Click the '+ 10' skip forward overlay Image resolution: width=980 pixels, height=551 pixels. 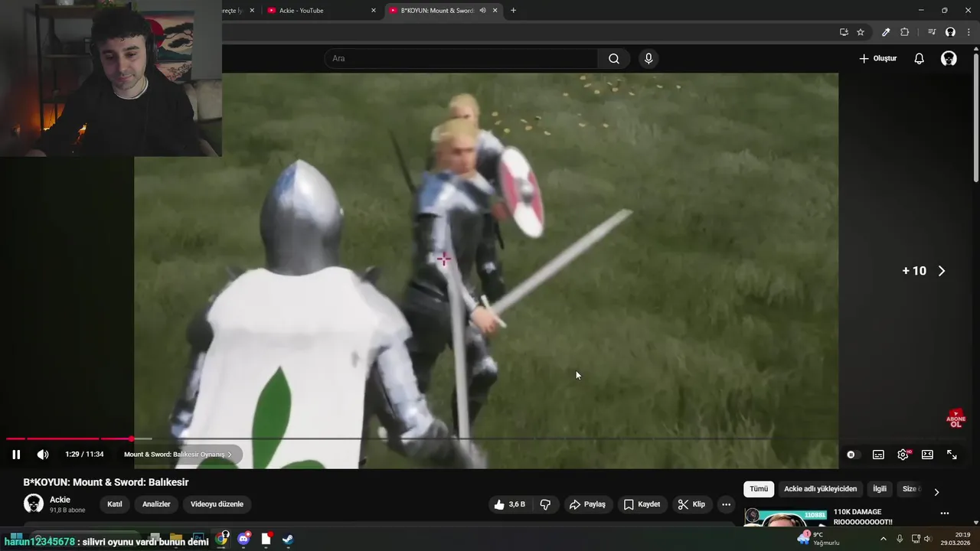[x=923, y=271]
